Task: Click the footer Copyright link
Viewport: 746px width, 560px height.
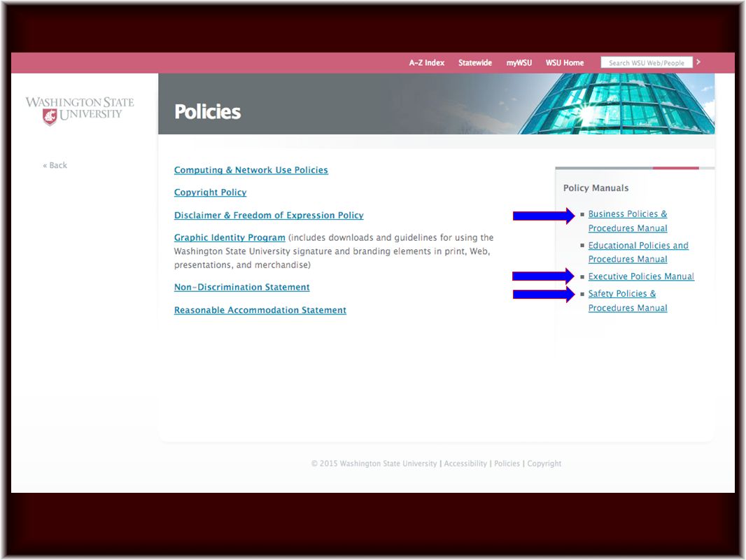Action: (x=544, y=463)
